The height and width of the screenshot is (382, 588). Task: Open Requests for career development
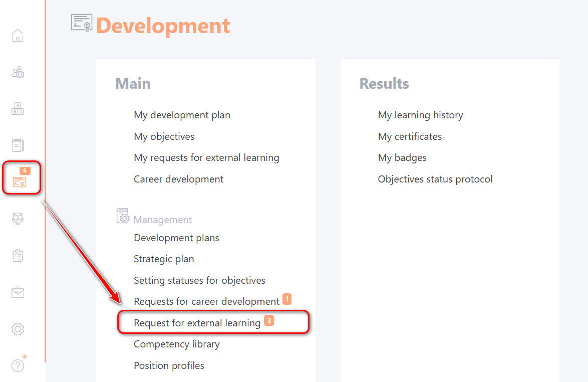206,301
